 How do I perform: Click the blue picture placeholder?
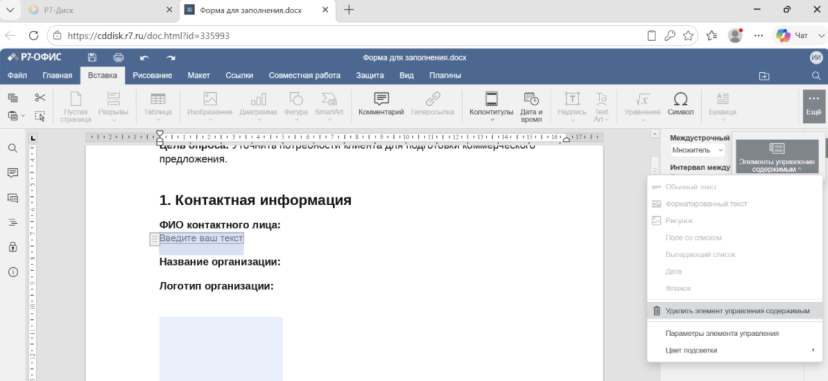pos(221,348)
